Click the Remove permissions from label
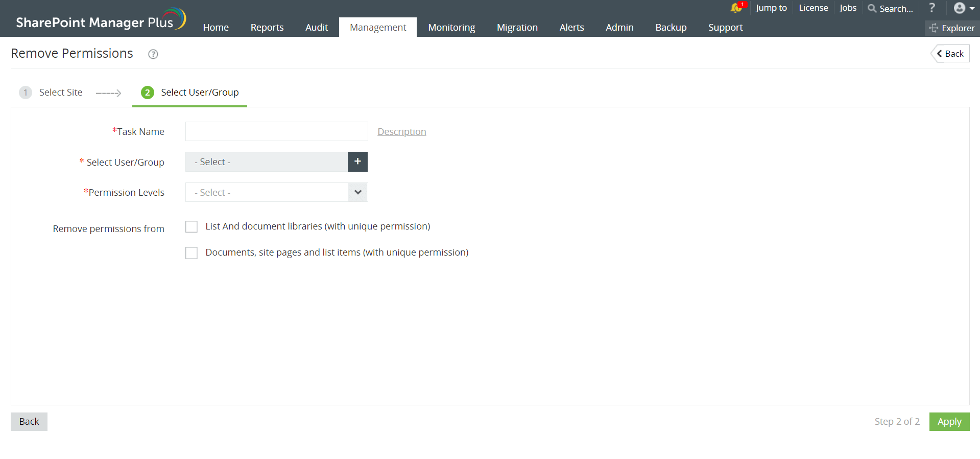This screenshot has height=459, width=980. [109, 229]
